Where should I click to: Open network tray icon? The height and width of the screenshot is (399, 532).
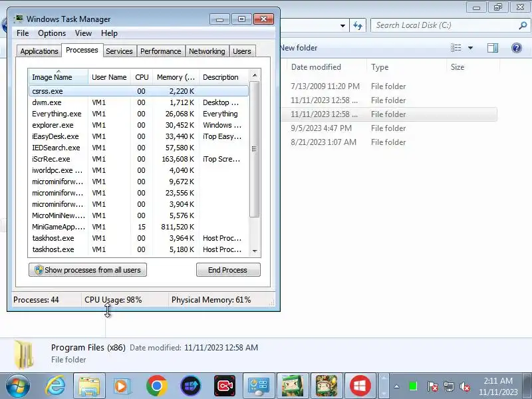coord(448,386)
